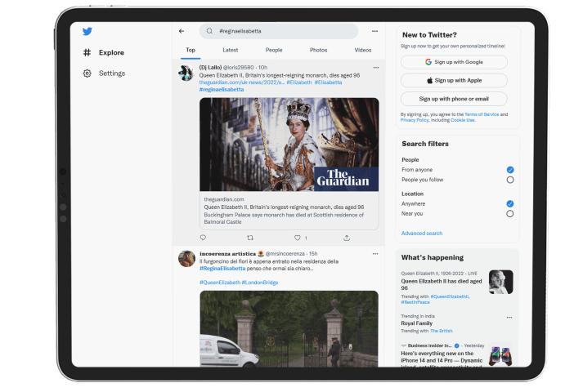Open the Royal Family trend
This screenshot has width=583, height=392.
pos(416,323)
